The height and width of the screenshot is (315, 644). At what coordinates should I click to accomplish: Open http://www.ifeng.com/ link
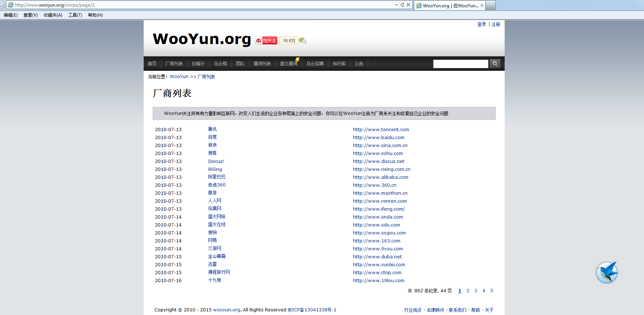click(x=379, y=209)
